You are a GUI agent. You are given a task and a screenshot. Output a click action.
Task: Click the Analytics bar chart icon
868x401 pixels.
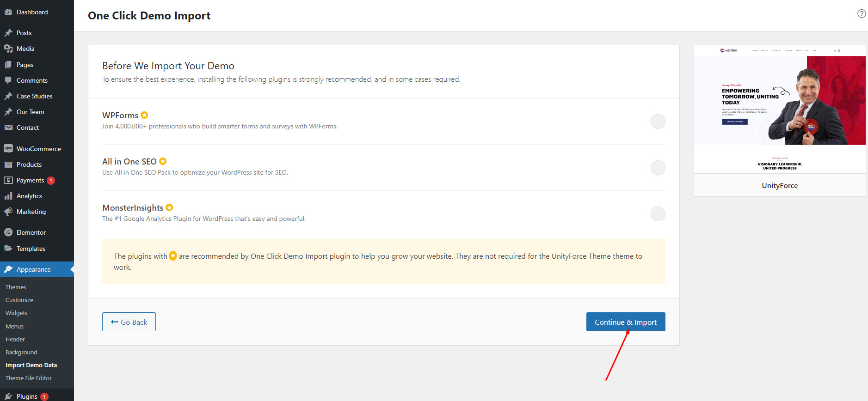pyautogui.click(x=8, y=196)
